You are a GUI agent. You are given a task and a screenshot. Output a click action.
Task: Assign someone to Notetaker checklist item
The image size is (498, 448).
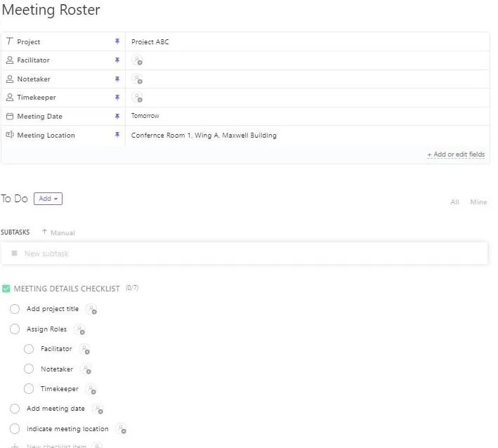(x=86, y=369)
